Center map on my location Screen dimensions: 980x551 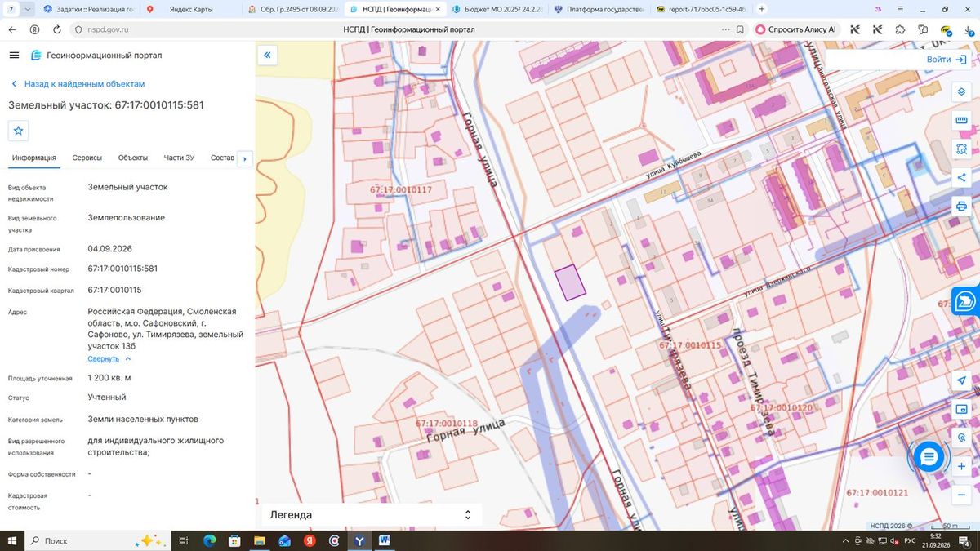click(961, 381)
